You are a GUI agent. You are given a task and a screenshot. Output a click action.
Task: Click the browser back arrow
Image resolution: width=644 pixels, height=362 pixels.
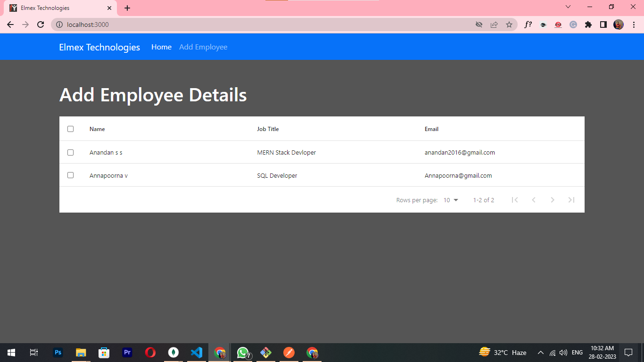[10, 25]
